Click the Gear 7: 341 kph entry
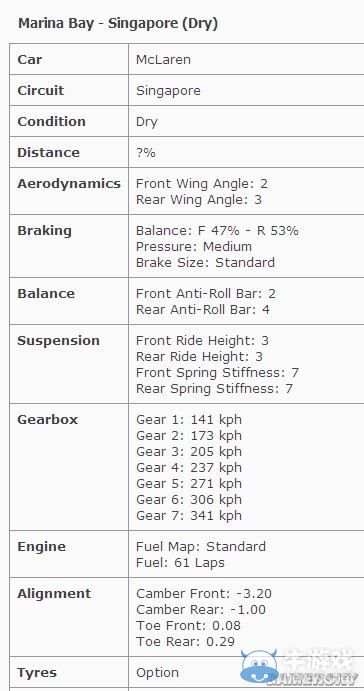364x691 pixels. click(x=189, y=515)
